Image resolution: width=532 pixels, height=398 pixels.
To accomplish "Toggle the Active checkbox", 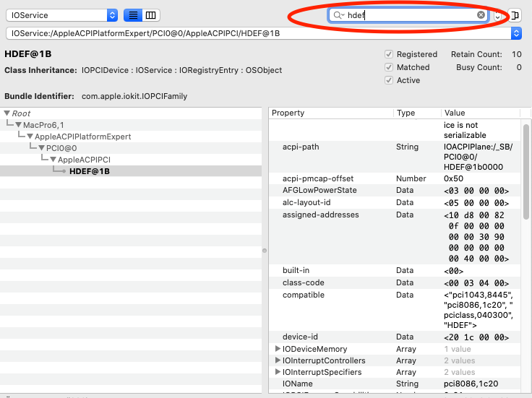I will coord(389,80).
